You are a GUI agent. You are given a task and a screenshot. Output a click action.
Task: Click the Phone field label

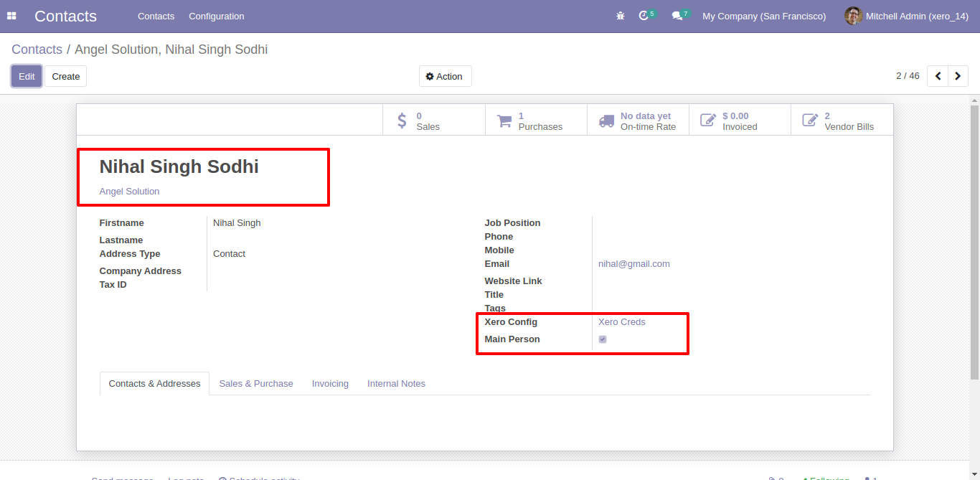(x=499, y=237)
